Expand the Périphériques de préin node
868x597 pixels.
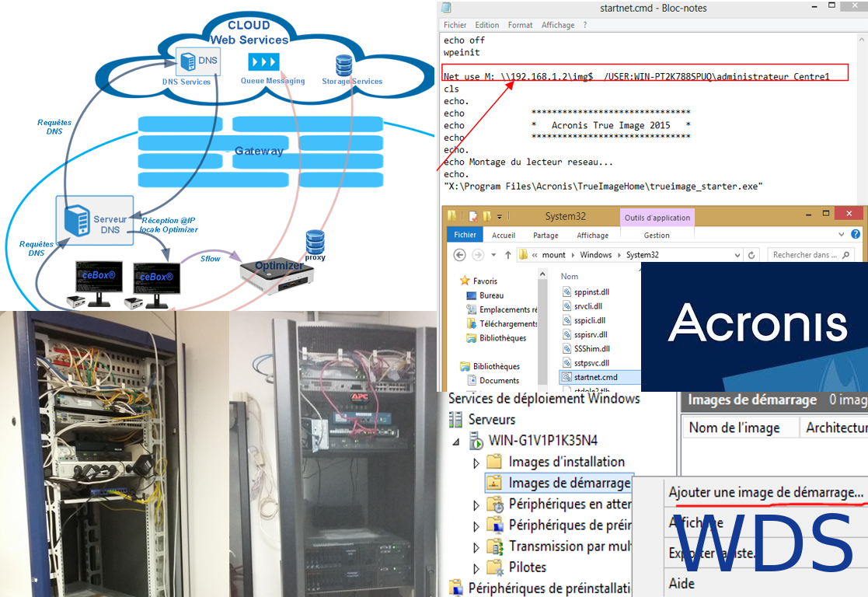click(x=476, y=526)
